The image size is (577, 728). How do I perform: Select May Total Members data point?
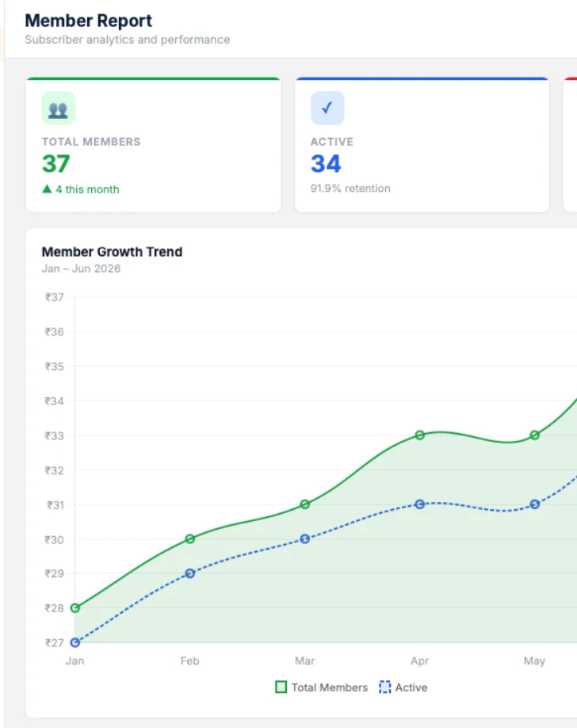pyautogui.click(x=535, y=435)
